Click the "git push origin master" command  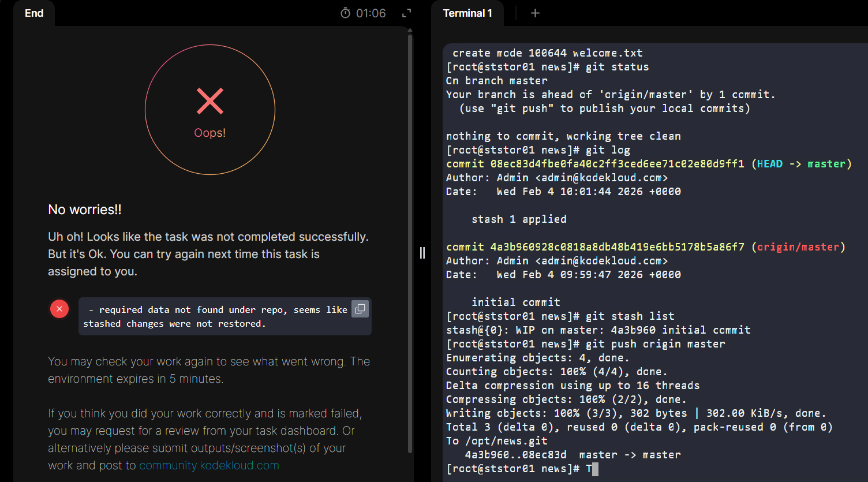click(x=656, y=344)
